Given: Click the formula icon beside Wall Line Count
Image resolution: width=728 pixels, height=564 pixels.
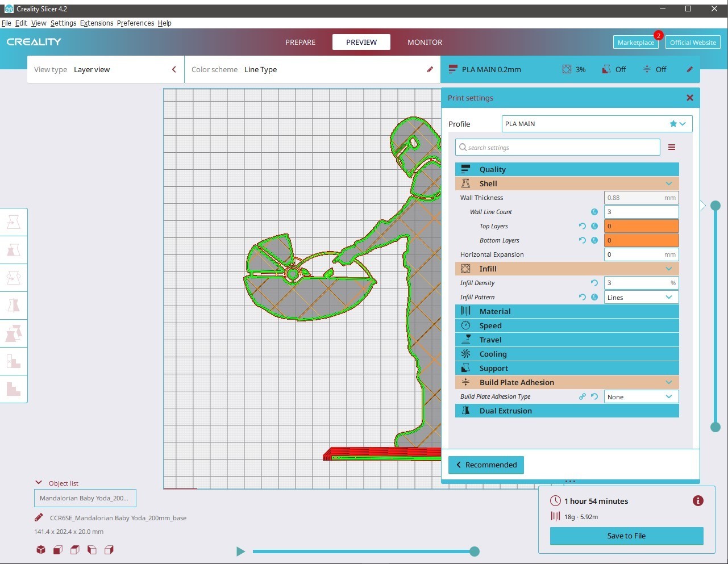Looking at the screenshot, I should click(x=594, y=212).
